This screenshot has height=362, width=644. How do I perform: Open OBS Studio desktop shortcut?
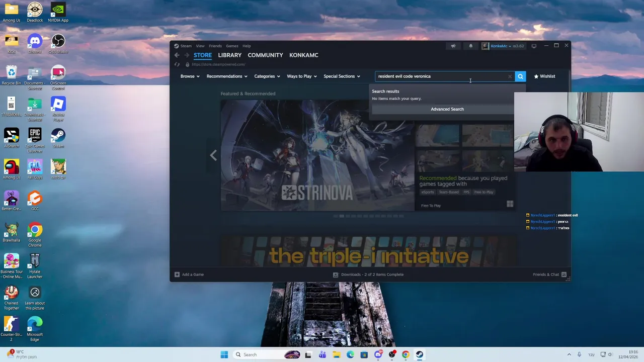(x=58, y=44)
